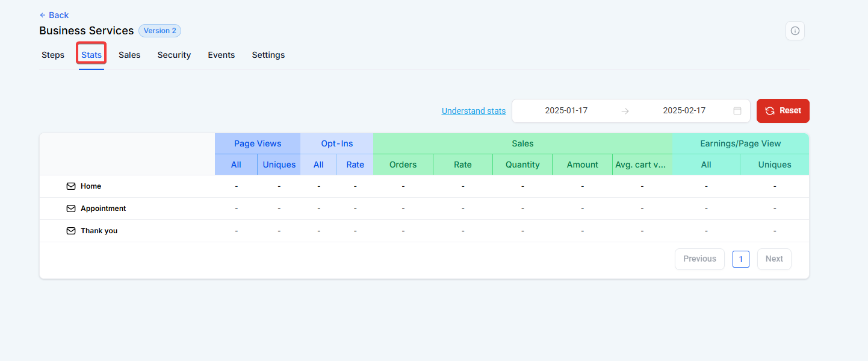Click the Opt-Ins Rate column header
The height and width of the screenshot is (361, 868).
pyautogui.click(x=355, y=165)
